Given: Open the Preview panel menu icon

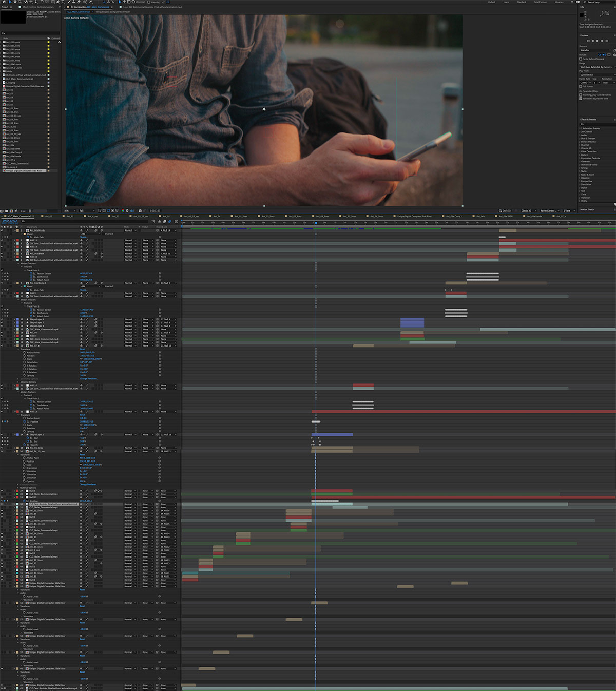Looking at the screenshot, I should (x=614, y=35).
